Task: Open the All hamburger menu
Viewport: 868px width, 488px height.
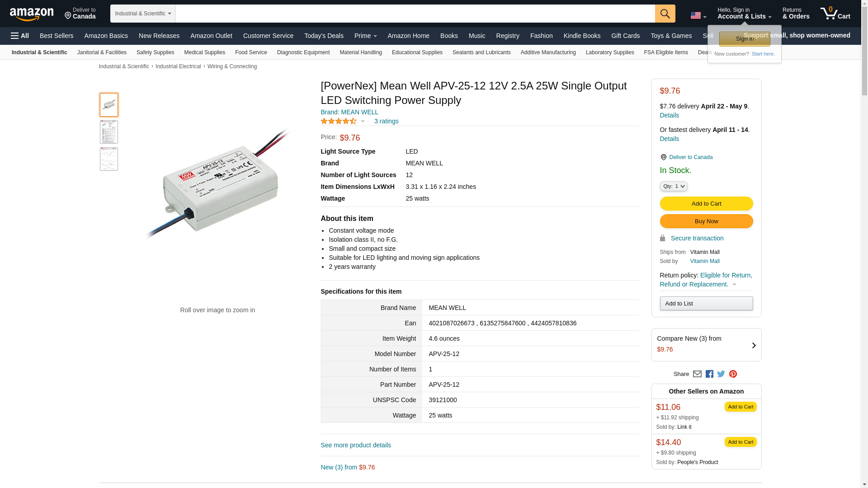Action: click(20, 36)
